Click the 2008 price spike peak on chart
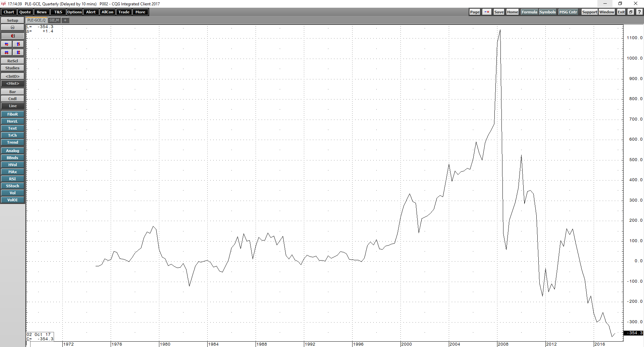Screen dimensions: 644x347 (500, 30)
